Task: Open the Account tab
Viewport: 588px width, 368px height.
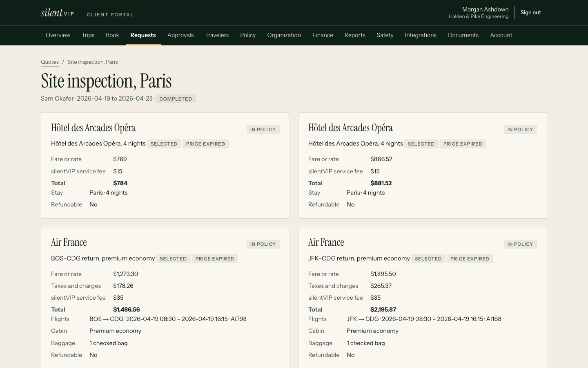Action: (x=501, y=35)
